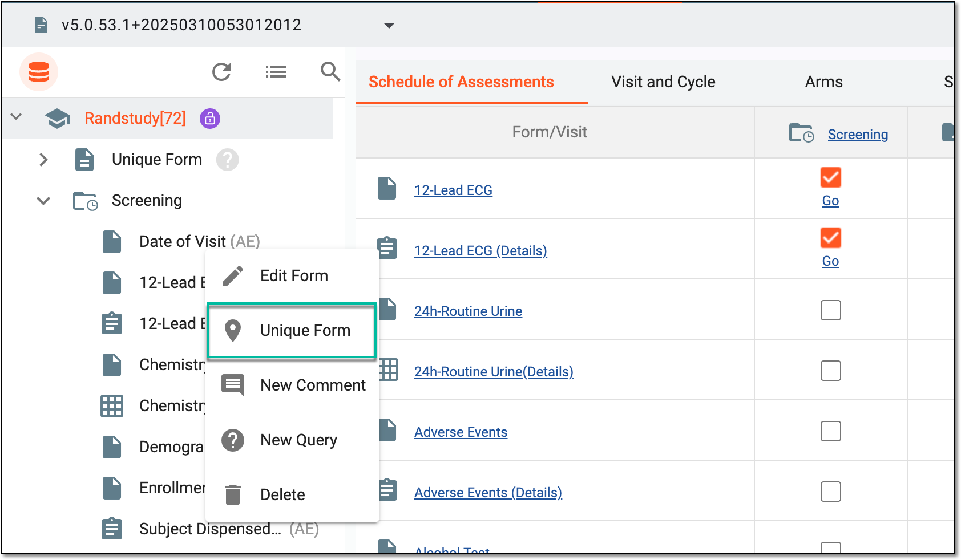Click the document icon beside version number

pos(41,25)
